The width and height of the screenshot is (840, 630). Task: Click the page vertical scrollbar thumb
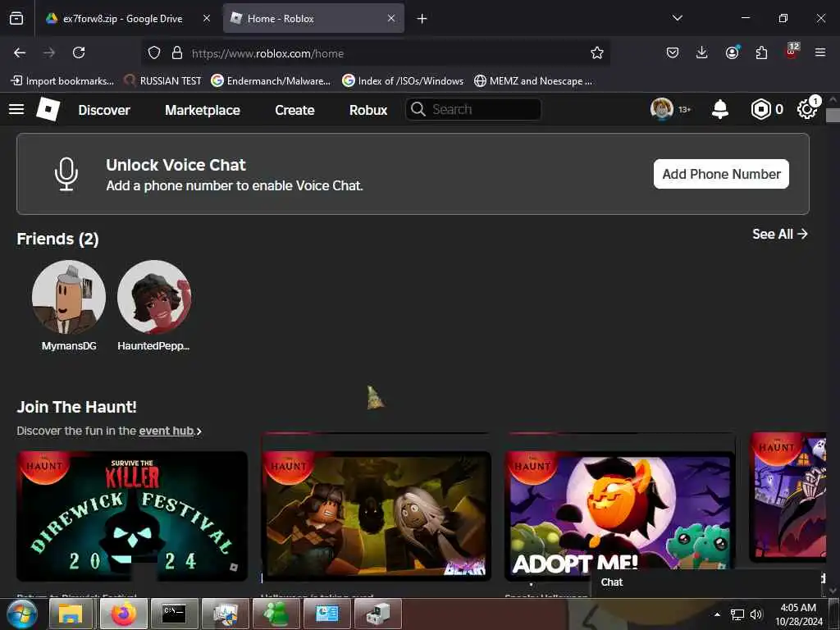click(x=833, y=116)
